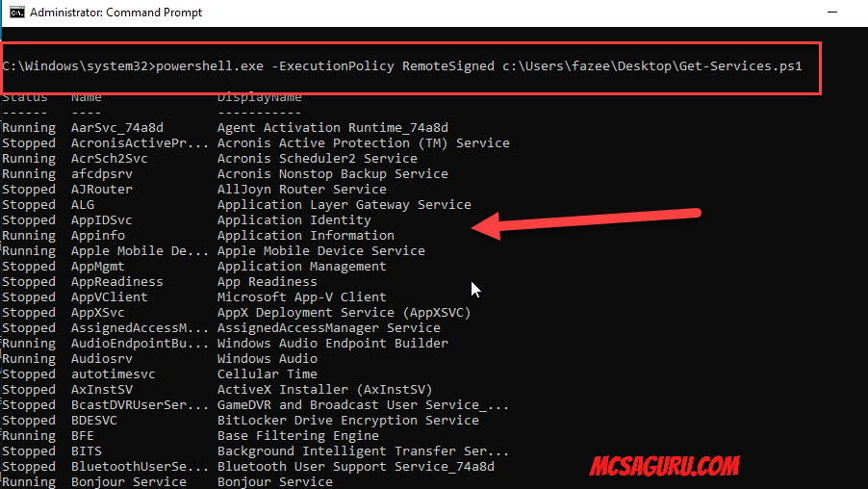Click 'GameDVR and Broadcast User Service_...'
The height and width of the screenshot is (489, 868).
[x=363, y=405]
